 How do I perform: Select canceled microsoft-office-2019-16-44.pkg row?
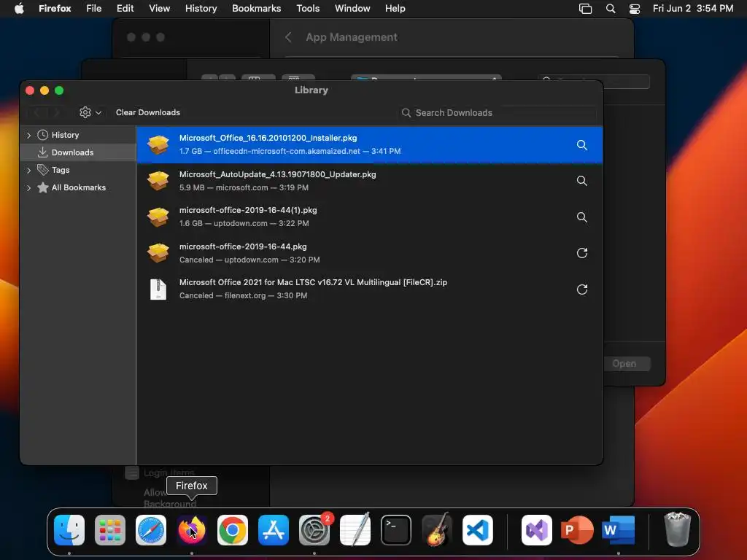[x=370, y=253]
